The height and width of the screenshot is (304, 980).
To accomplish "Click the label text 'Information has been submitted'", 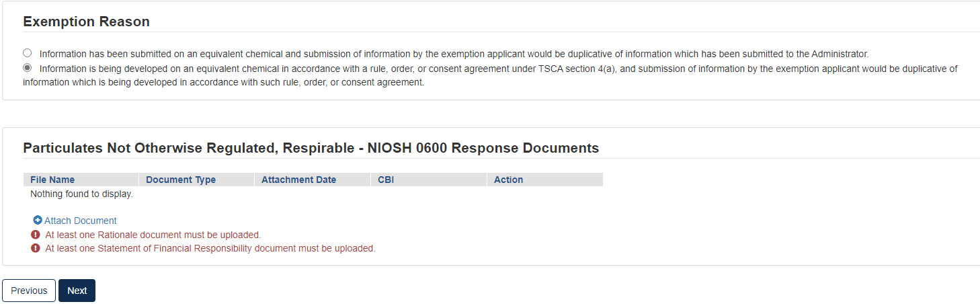I will 454,54.
